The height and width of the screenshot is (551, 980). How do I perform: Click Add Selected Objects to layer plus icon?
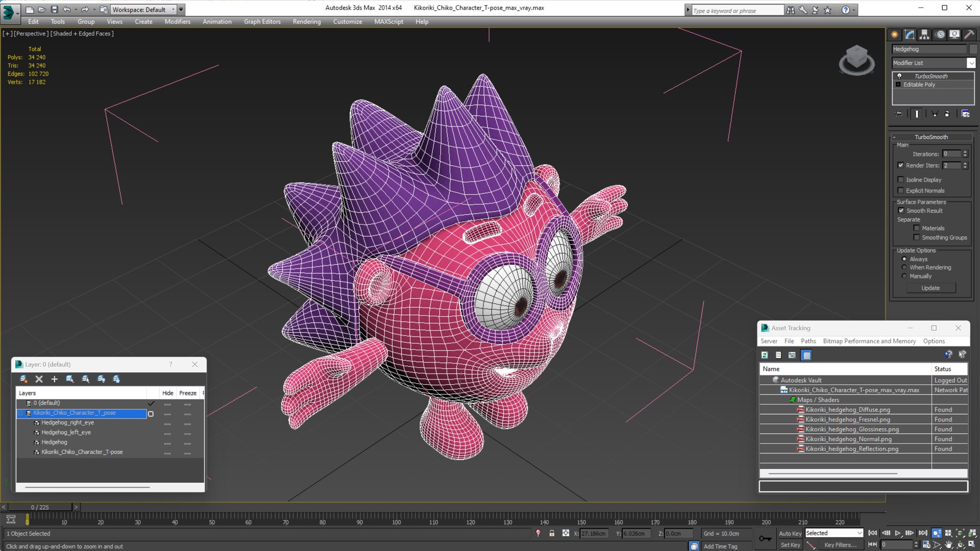tap(55, 379)
